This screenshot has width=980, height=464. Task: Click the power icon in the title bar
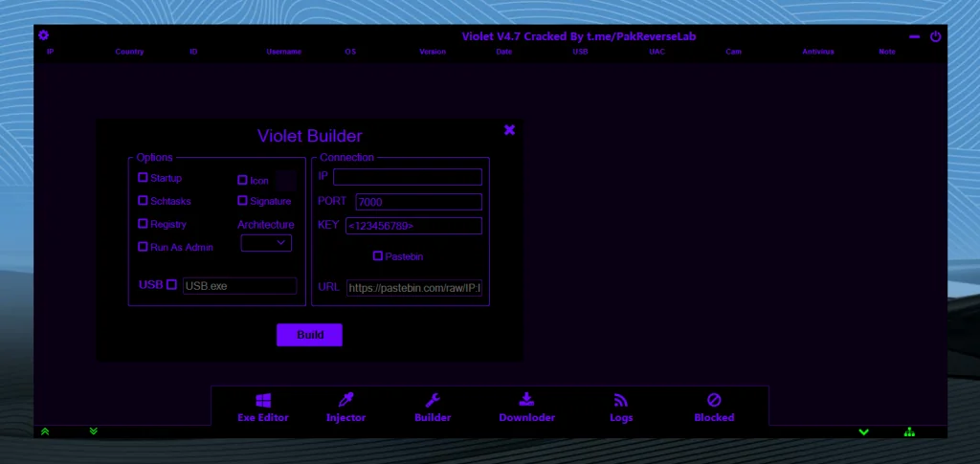[935, 36]
